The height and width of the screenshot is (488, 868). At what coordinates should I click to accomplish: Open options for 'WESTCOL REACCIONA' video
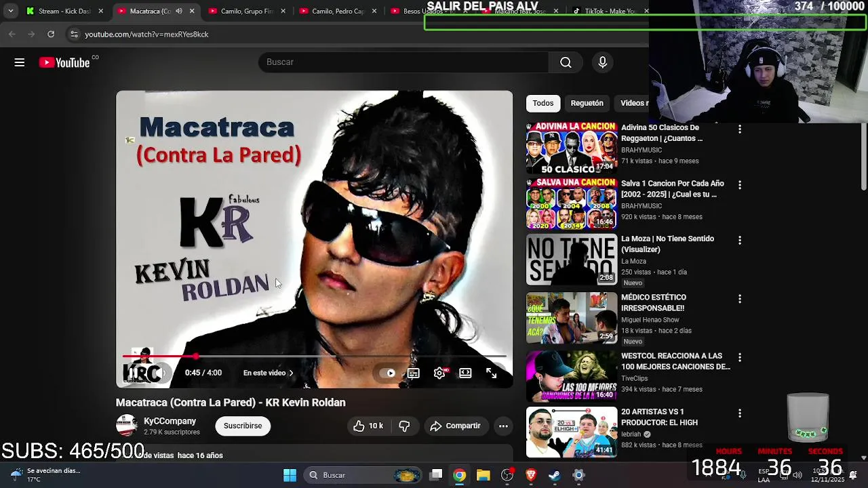pos(740,357)
